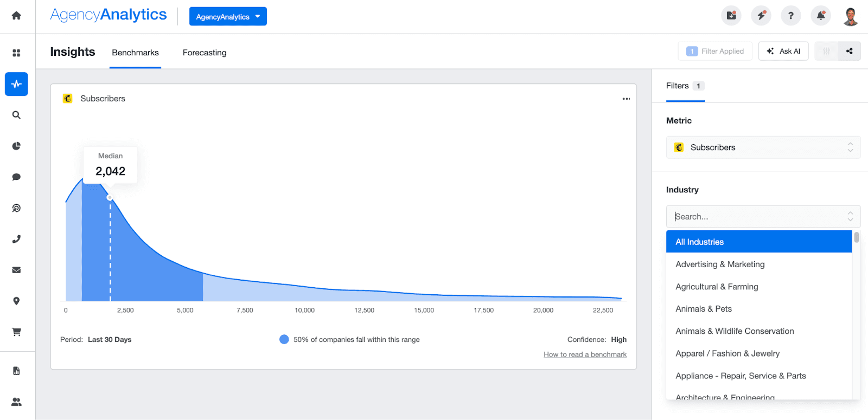Open the AgencyAnalytics account dropdown

[x=228, y=16]
